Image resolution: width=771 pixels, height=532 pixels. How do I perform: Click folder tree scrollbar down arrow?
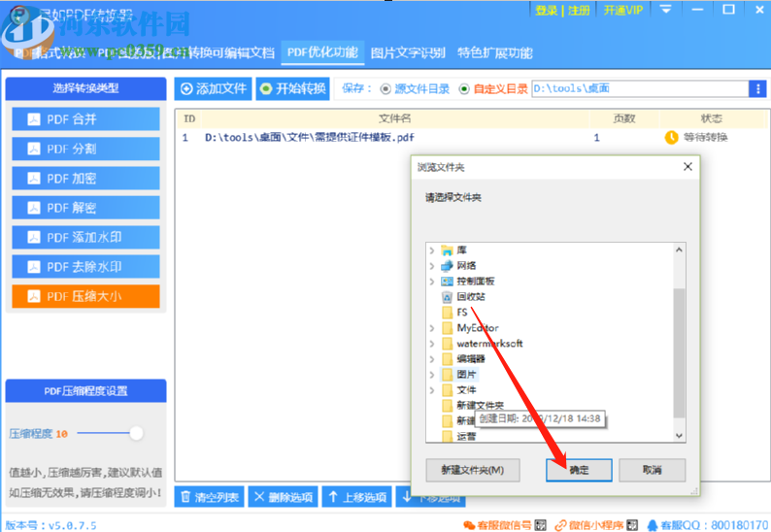click(679, 436)
